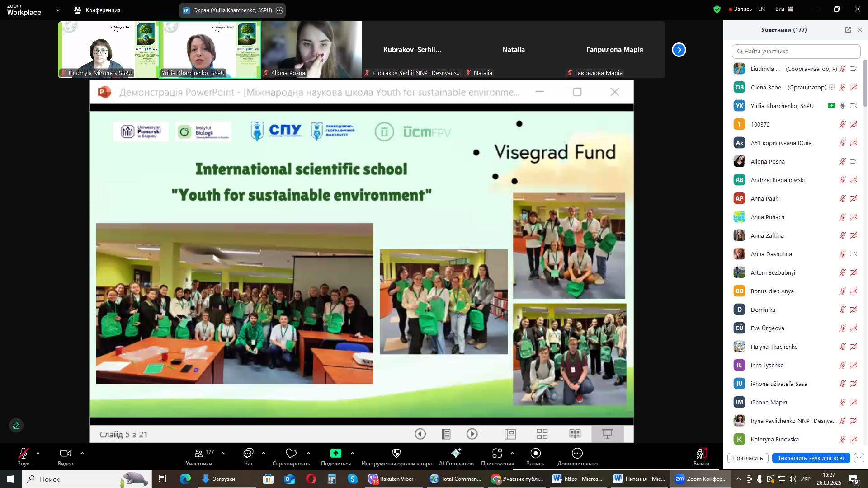Pop out the participants panel
The height and width of the screenshot is (488, 868).
(x=848, y=30)
